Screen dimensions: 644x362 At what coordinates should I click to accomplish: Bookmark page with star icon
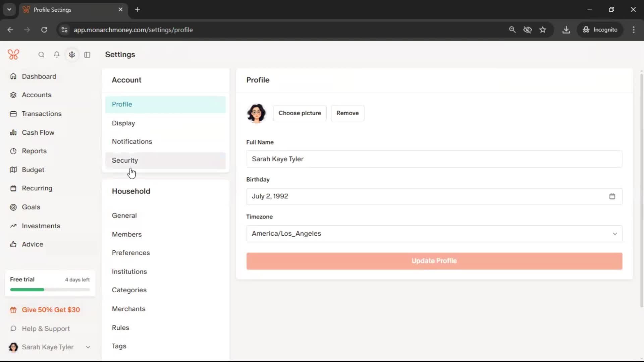pyautogui.click(x=543, y=29)
